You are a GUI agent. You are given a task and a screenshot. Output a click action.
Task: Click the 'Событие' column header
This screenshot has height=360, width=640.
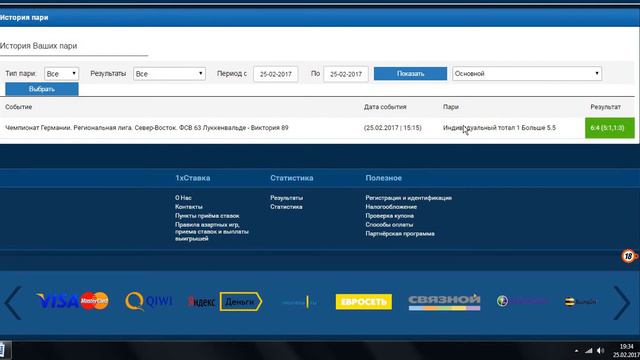pos(18,107)
